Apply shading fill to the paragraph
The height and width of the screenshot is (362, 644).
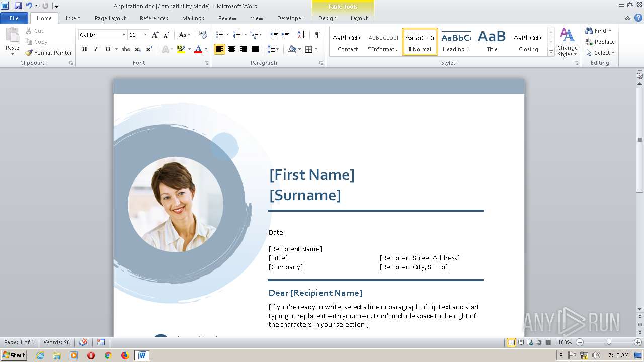(292, 49)
